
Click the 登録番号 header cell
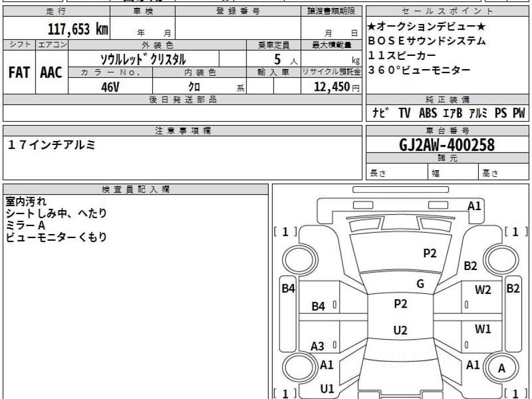pos(238,12)
